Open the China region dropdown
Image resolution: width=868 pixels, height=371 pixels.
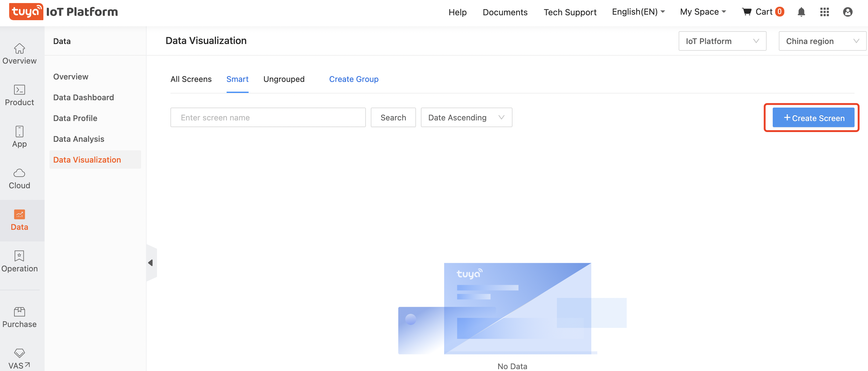[822, 41]
